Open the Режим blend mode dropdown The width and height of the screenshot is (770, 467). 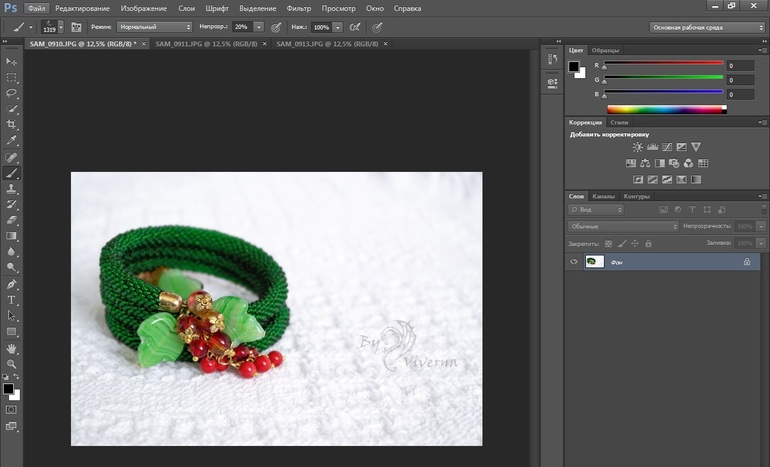tap(153, 27)
